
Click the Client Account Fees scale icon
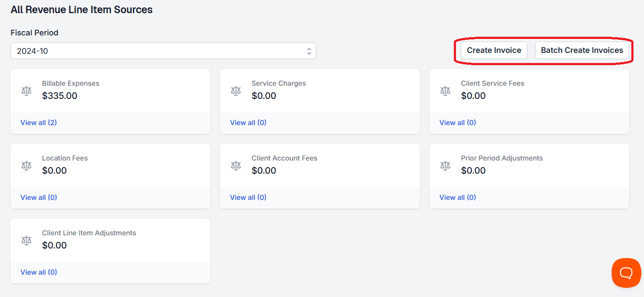click(x=236, y=165)
